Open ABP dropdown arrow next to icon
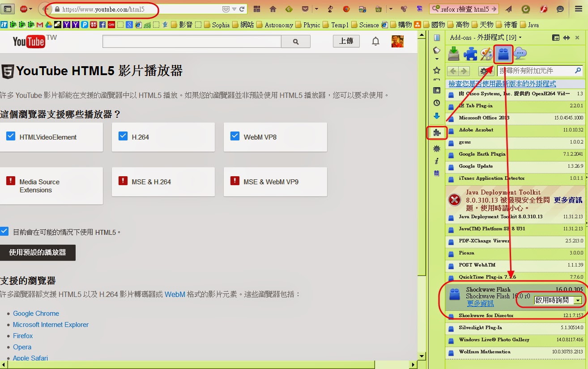Image resolution: width=588 pixels, height=369 pixels. point(30,9)
